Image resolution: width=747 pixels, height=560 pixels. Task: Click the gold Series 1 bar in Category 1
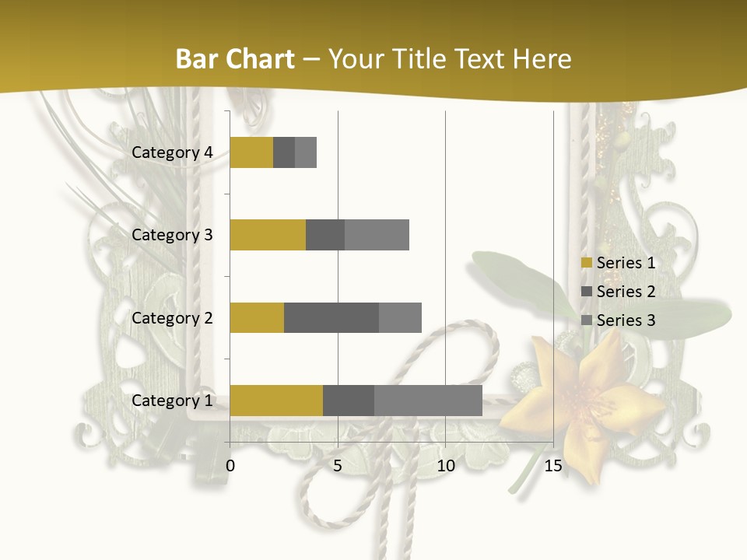point(276,401)
